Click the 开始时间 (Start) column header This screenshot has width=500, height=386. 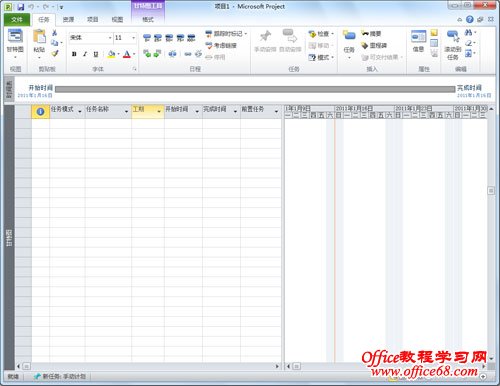(x=183, y=111)
